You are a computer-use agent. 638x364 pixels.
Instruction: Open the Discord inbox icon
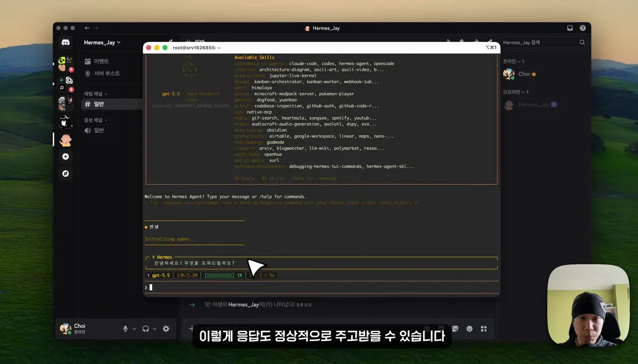570,29
